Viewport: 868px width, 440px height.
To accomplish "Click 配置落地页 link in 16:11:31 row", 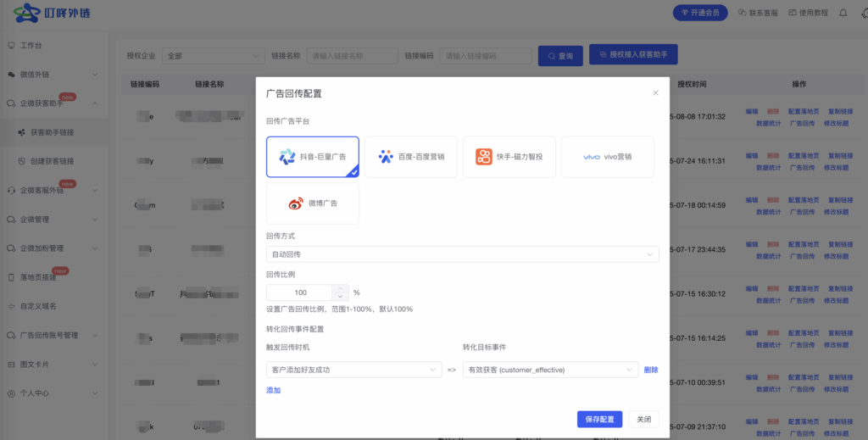I will point(804,155).
